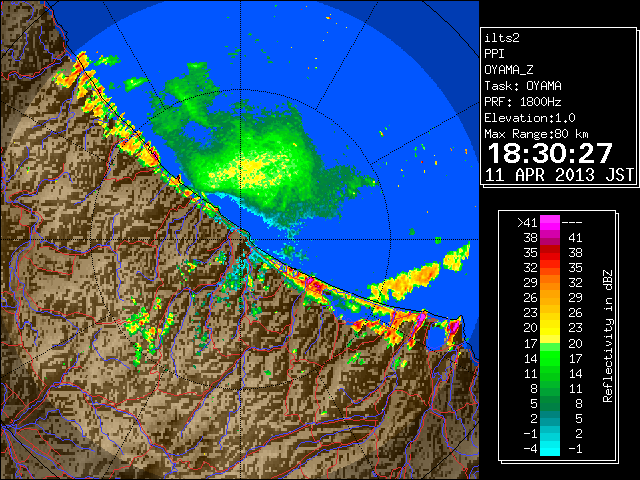Pick the orange 29–32 legend band
640x480 pixels.
coord(550,283)
